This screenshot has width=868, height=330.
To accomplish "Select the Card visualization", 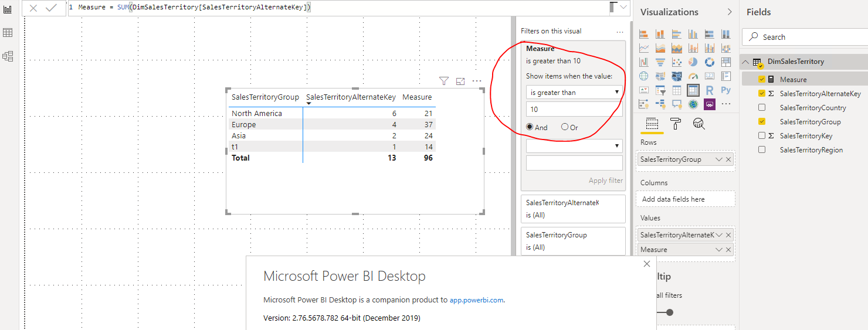I will coord(710,76).
